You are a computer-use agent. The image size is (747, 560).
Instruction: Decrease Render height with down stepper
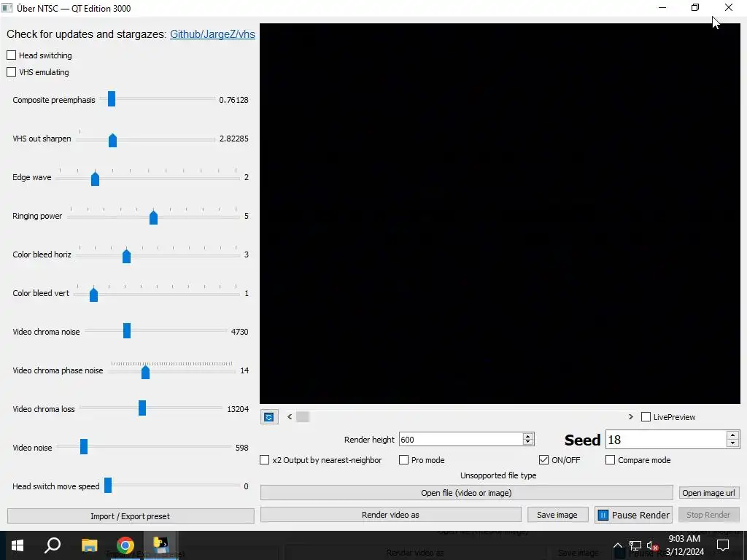coord(528,443)
